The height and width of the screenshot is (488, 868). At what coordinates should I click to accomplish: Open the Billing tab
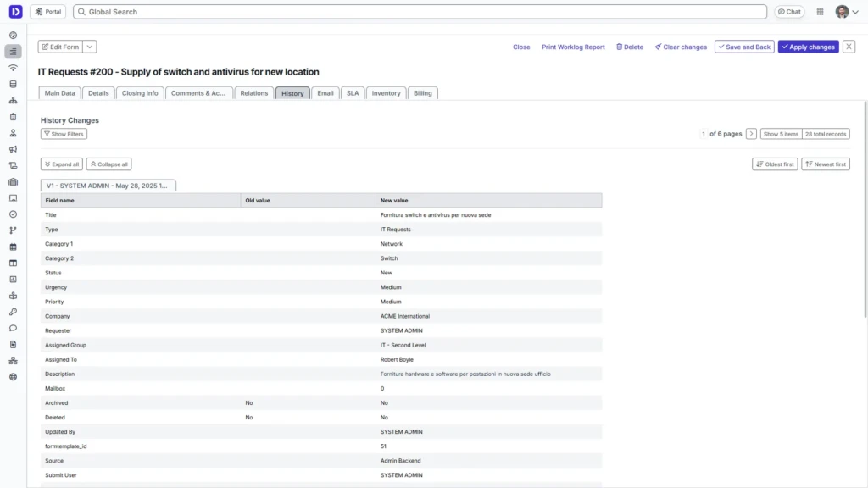pos(423,93)
